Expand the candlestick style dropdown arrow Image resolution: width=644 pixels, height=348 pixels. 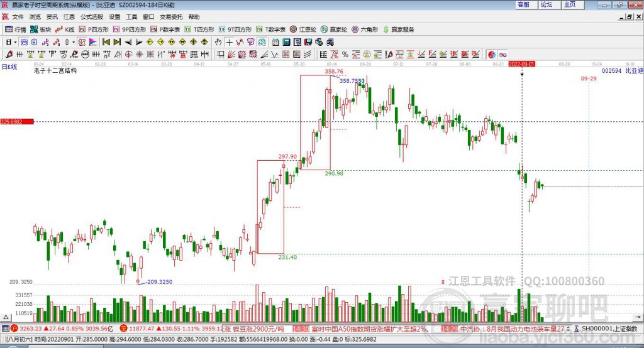coord(73,42)
